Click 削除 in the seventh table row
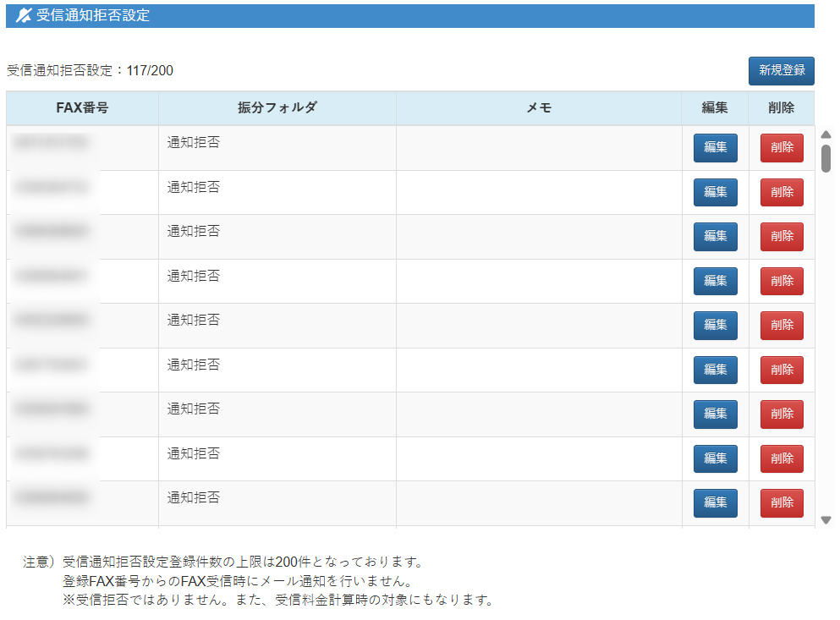The width and height of the screenshot is (840, 620). 782,414
